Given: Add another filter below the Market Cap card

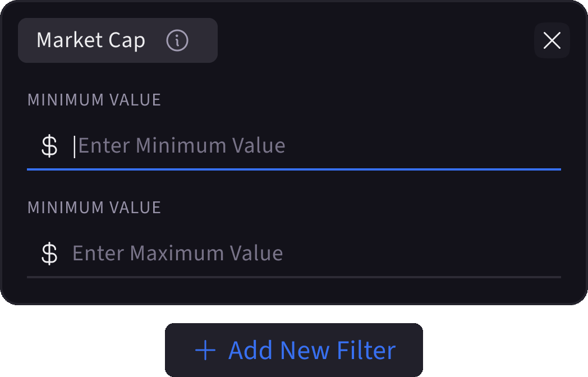Looking at the screenshot, I should [293, 350].
